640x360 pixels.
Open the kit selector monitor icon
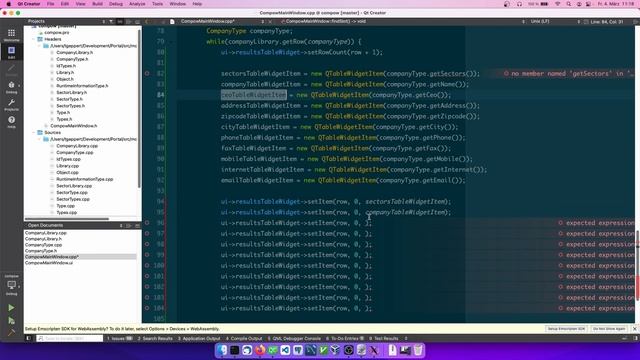(x=11, y=285)
